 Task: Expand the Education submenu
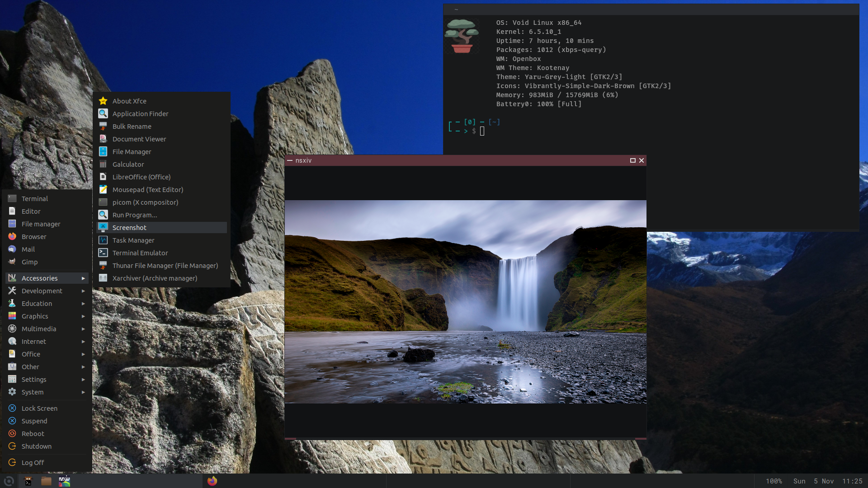(x=47, y=304)
